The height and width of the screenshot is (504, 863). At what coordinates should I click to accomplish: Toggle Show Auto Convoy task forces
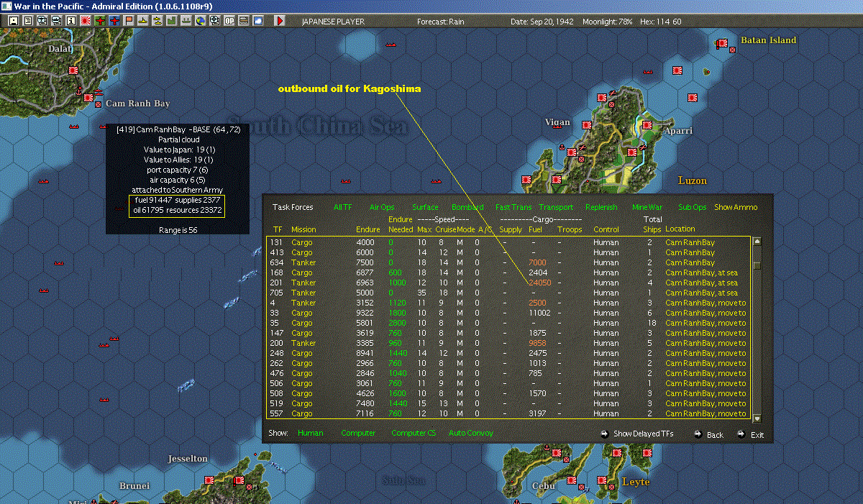pos(472,433)
